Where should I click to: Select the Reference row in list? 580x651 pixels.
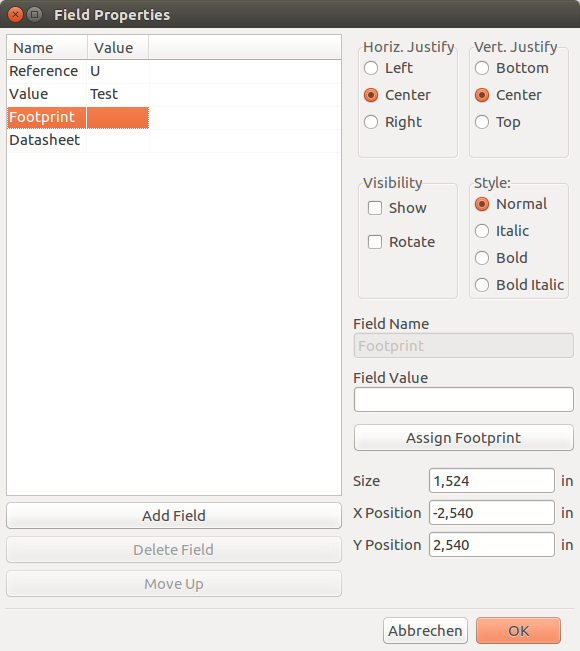(174, 71)
